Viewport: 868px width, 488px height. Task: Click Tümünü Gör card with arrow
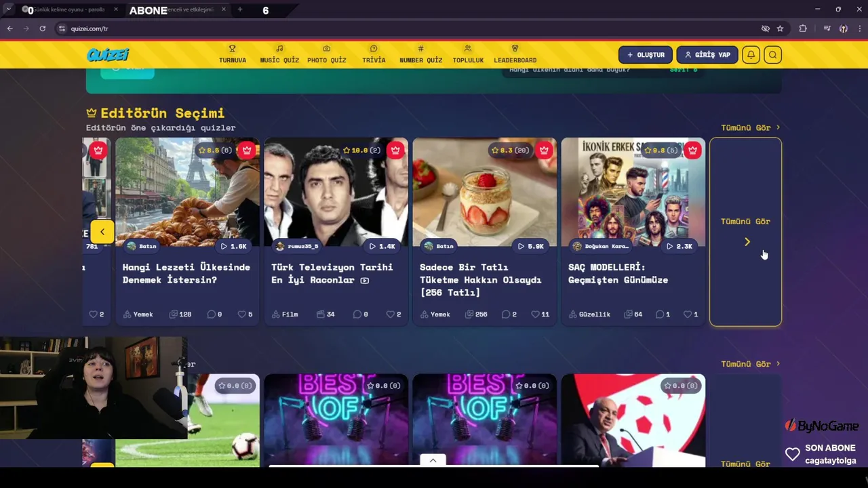click(x=745, y=232)
